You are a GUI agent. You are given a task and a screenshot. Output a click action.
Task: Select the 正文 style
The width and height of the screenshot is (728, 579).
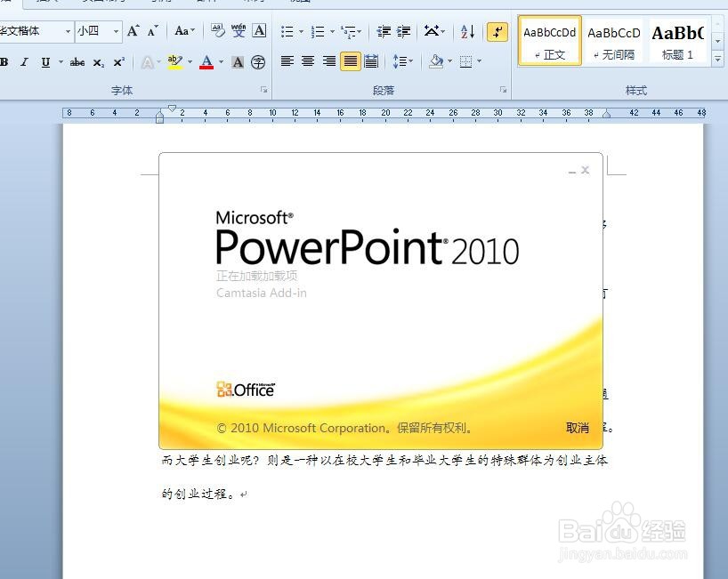coord(550,41)
